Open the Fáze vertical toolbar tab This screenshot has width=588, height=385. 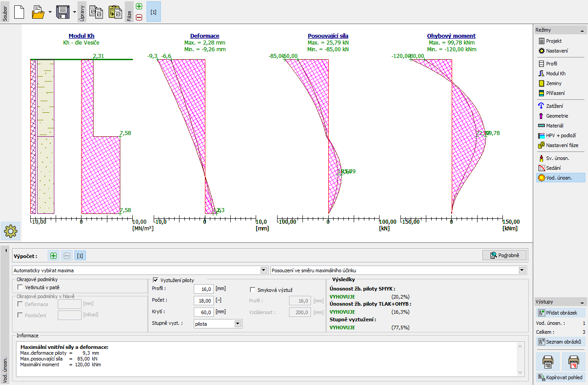point(130,12)
